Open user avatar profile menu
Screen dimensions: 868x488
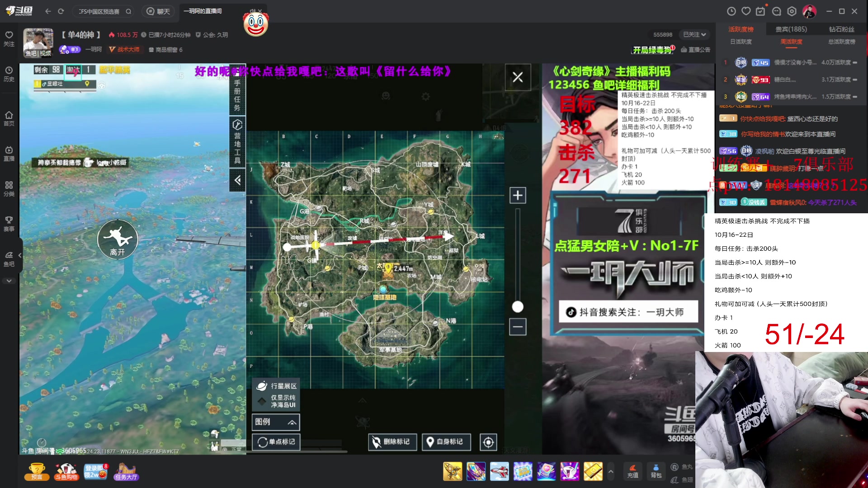coord(809,11)
